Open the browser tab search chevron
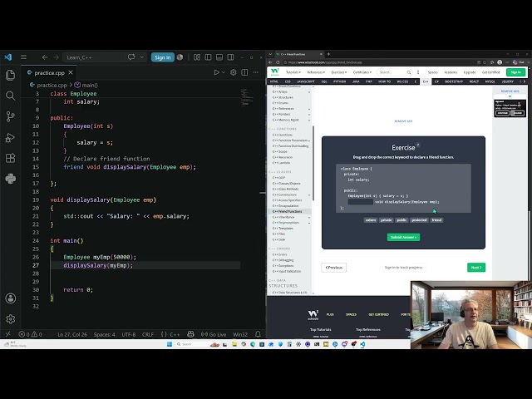 tap(270, 54)
